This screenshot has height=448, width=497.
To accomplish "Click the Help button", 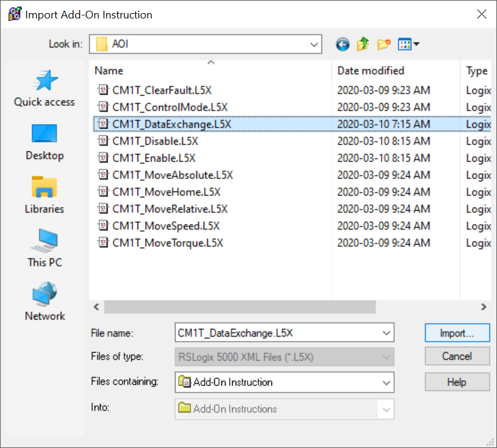I will pyautogui.click(x=457, y=382).
